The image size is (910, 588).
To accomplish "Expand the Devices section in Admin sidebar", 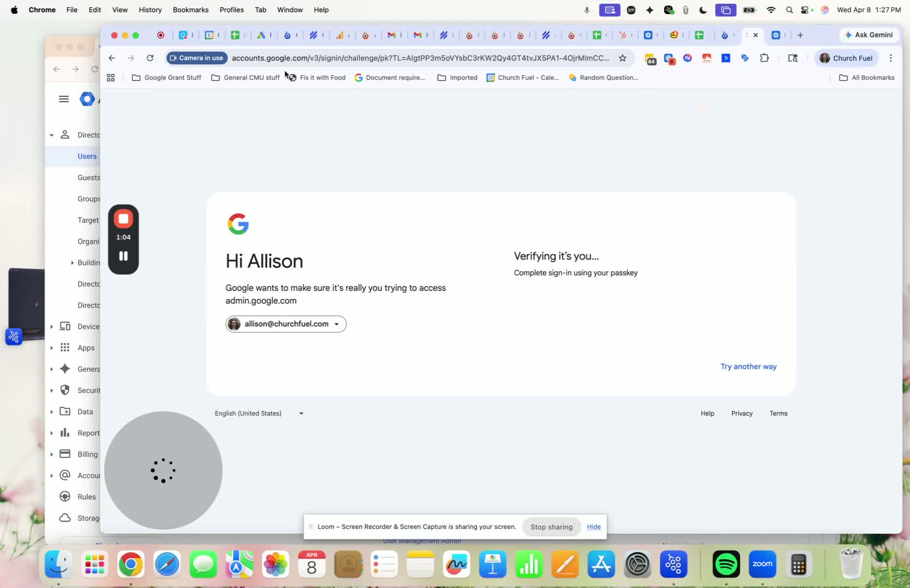I will [x=52, y=327].
